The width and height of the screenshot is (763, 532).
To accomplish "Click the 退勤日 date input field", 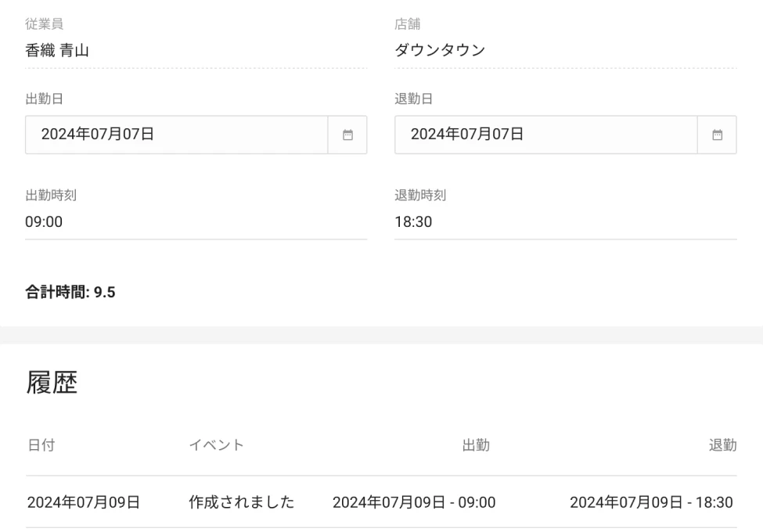I will pyautogui.click(x=545, y=135).
